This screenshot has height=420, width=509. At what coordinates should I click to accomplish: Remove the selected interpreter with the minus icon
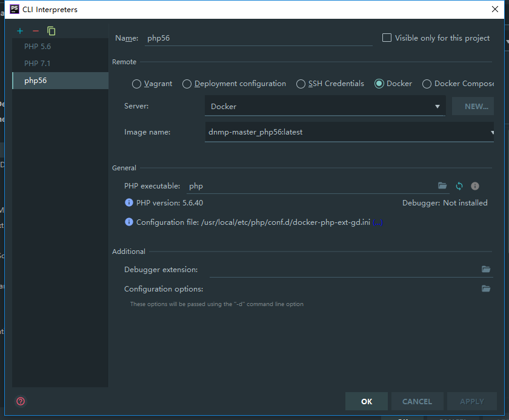coord(36,31)
